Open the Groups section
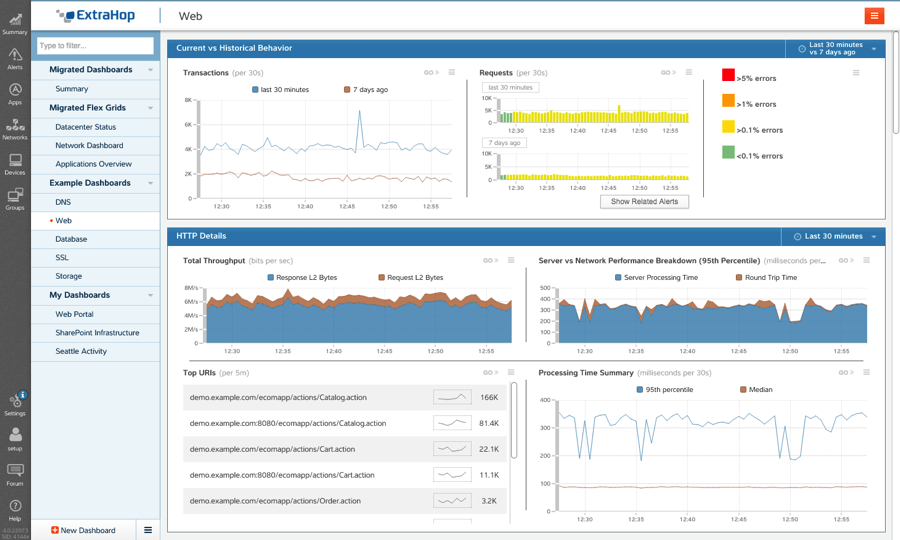This screenshot has width=900, height=540. [x=15, y=198]
